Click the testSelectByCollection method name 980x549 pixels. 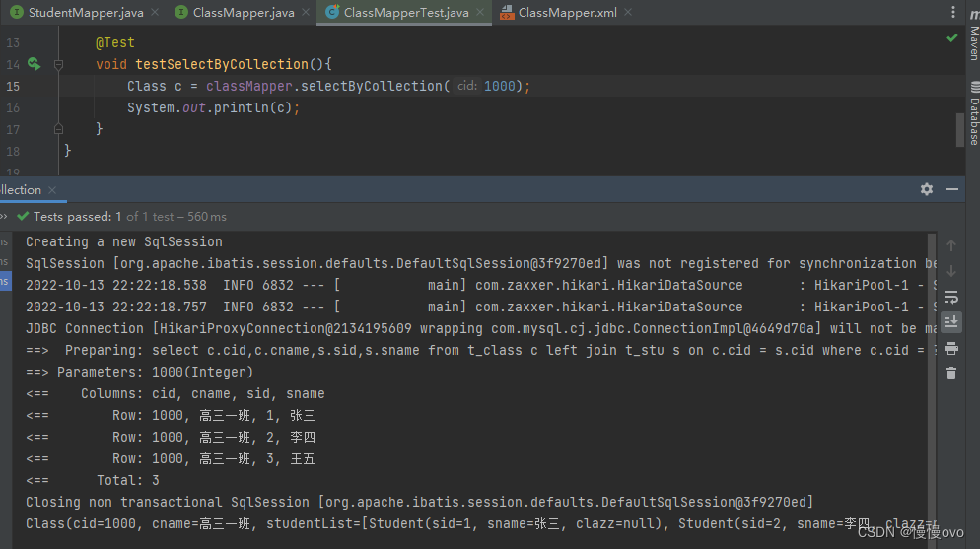pyautogui.click(x=222, y=64)
